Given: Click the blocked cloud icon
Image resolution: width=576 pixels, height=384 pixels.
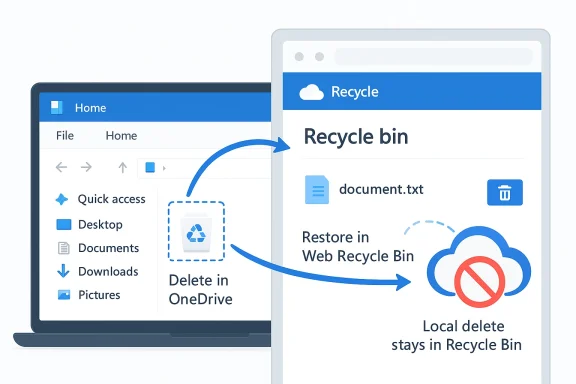Looking at the screenshot, I should [x=479, y=267].
